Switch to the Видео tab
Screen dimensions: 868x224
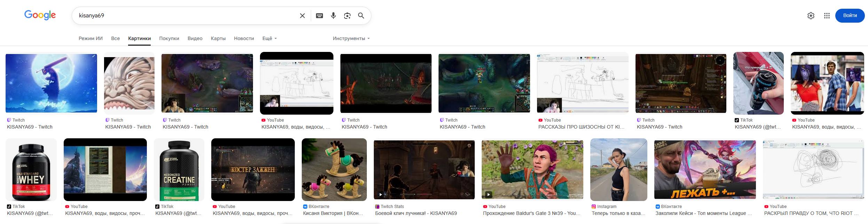coord(195,38)
